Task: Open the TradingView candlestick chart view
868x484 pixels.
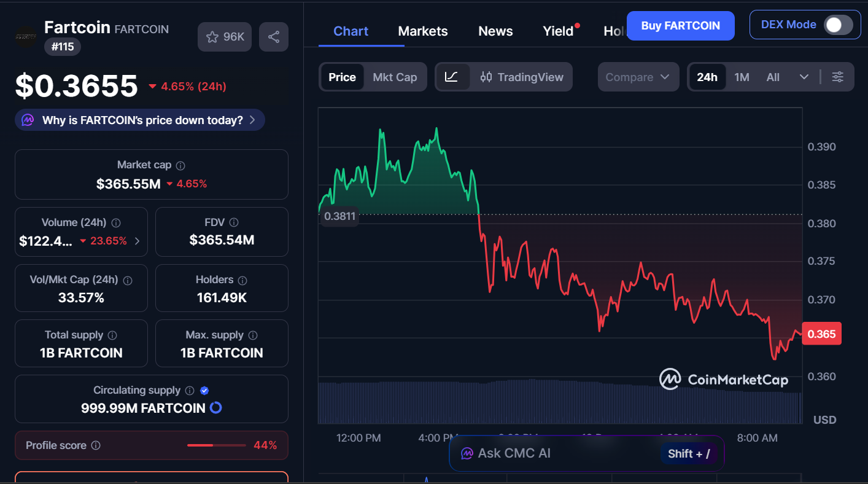Action: click(x=522, y=77)
